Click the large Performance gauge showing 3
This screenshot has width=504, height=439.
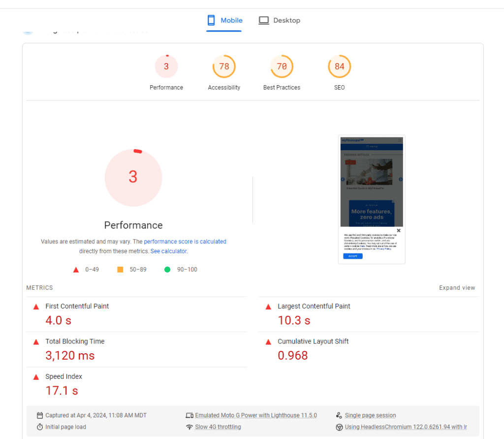pos(133,177)
